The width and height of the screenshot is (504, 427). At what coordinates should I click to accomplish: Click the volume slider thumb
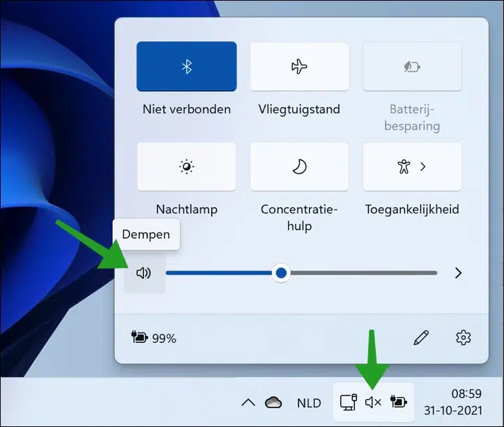pos(281,273)
